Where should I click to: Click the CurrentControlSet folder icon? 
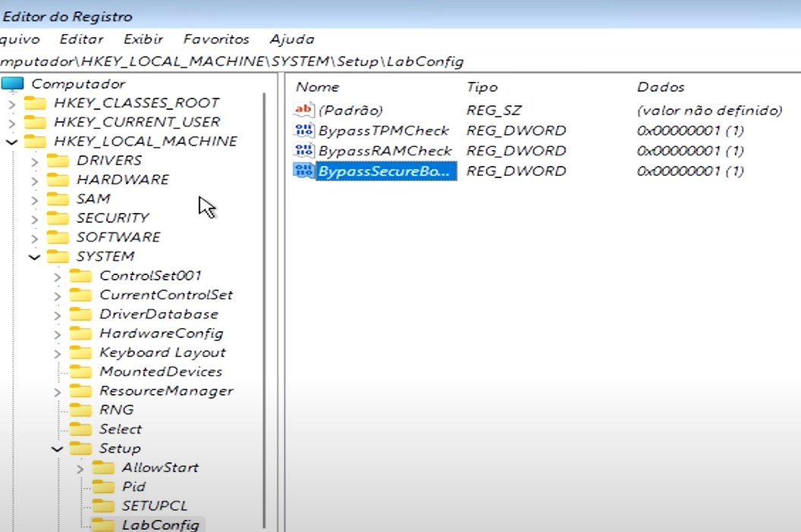click(x=80, y=295)
